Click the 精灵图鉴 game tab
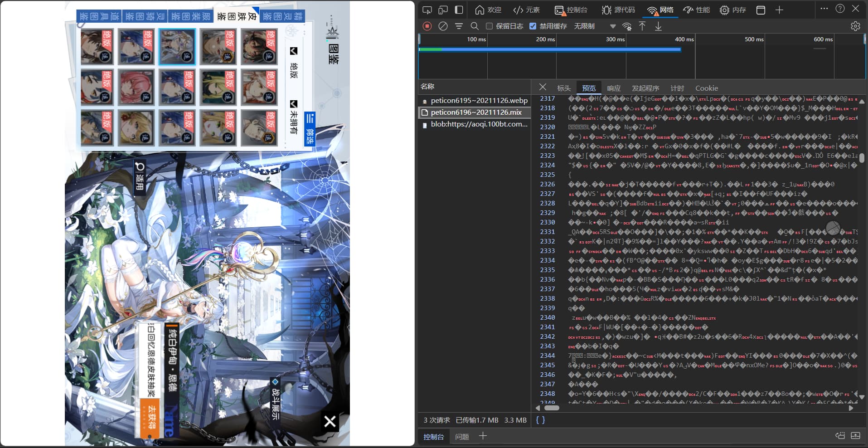868x448 pixels. click(x=282, y=17)
